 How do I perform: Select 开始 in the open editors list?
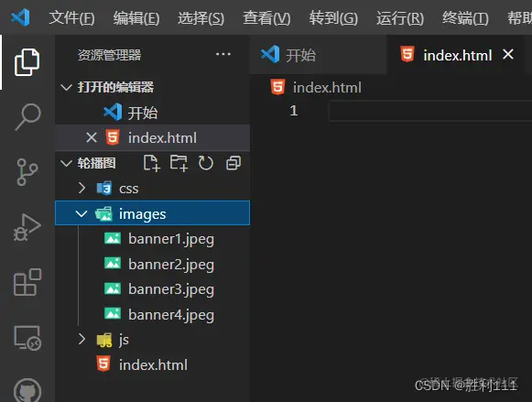pos(153,113)
